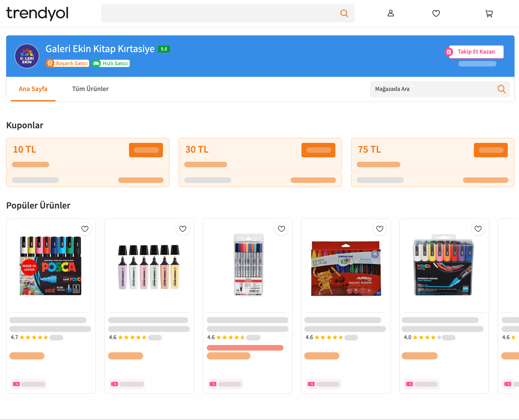
Task: Select the Ana Sayfa tab
Action: point(33,89)
